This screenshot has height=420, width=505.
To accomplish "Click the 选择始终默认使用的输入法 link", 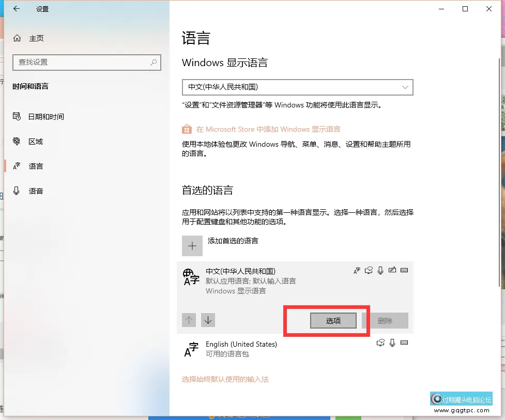I will point(225,379).
